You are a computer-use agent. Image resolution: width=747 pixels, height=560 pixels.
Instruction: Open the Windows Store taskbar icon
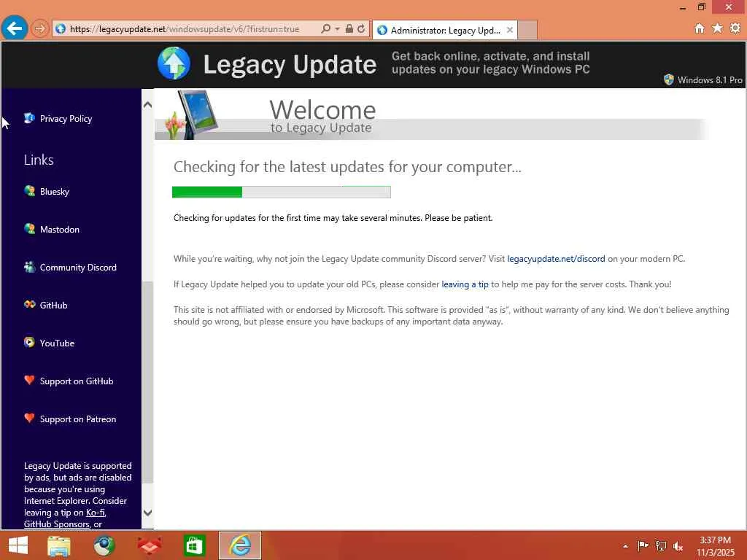point(194,545)
